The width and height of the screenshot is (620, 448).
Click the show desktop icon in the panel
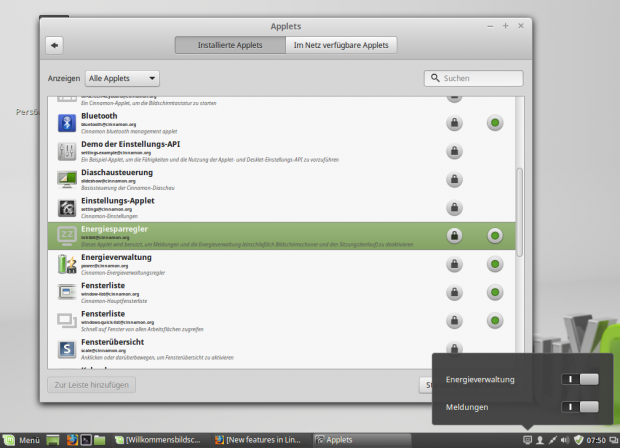tap(53, 440)
